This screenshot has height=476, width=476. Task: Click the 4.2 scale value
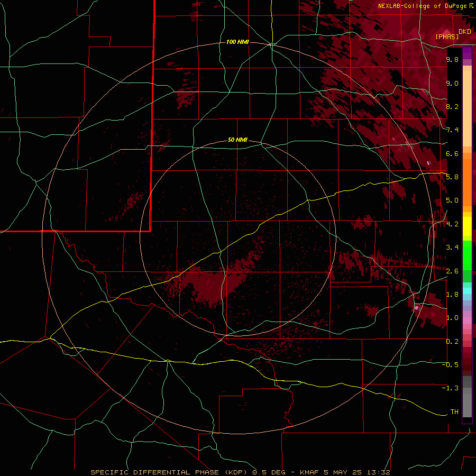coord(452,224)
